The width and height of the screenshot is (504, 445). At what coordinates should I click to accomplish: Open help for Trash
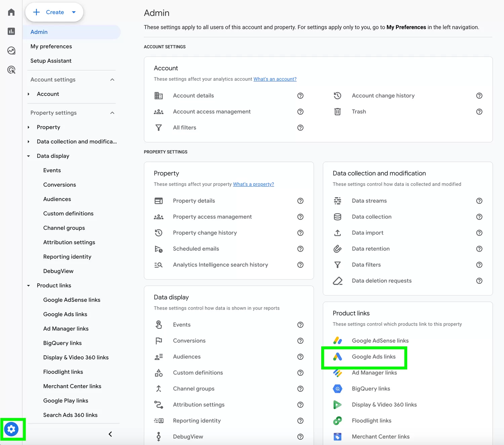pos(479,112)
